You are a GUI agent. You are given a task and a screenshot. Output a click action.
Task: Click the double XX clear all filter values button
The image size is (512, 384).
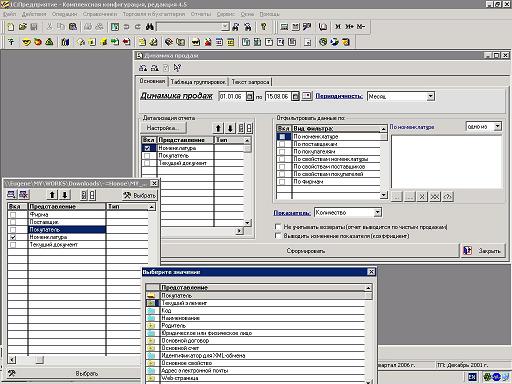(435, 197)
